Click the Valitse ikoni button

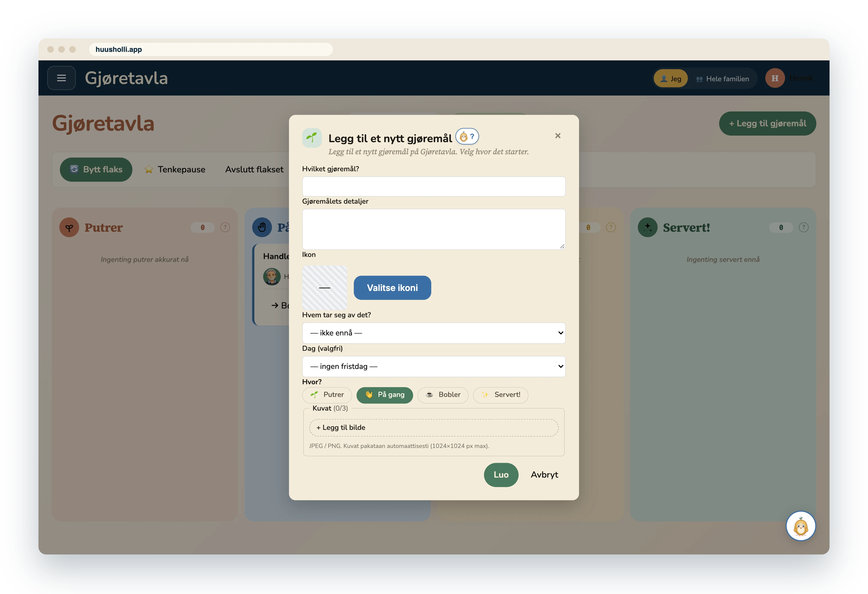pyautogui.click(x=392, y=288)
